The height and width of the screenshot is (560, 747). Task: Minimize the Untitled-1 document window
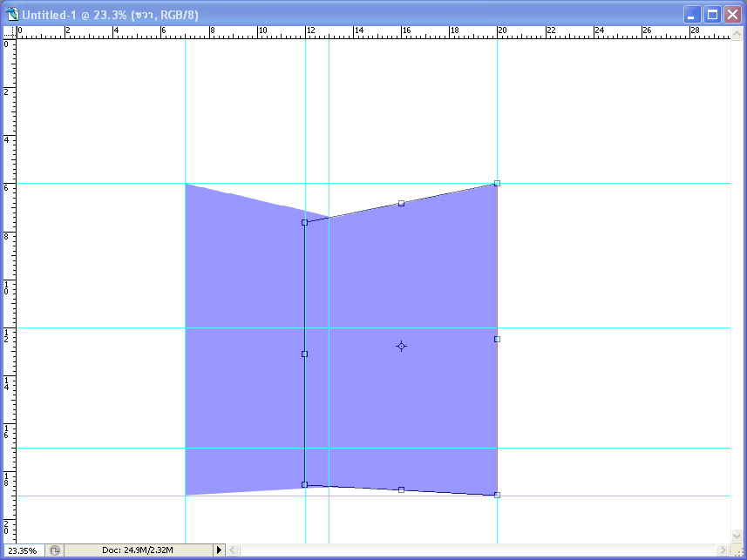(692, 15)
